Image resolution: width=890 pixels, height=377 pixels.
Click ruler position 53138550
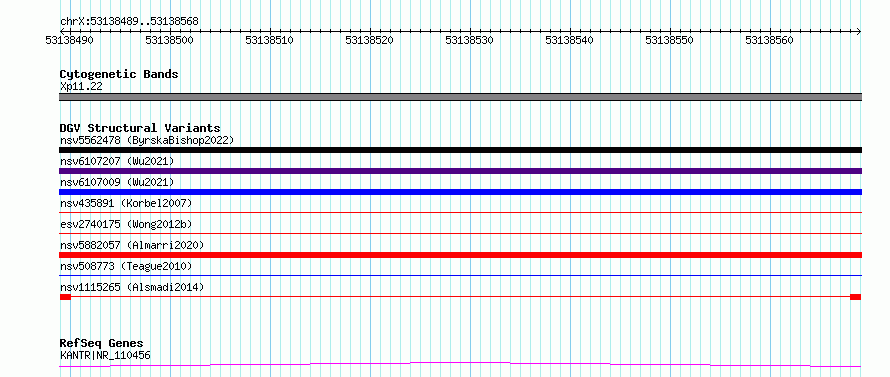pyautogui.click(x=669, y=40)
